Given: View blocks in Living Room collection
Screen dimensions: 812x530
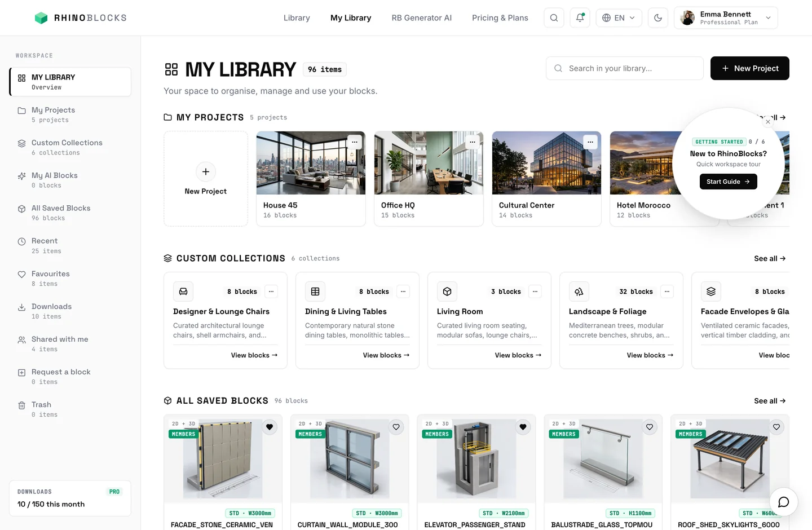Looking at the screenshot, I should [518, 355].
